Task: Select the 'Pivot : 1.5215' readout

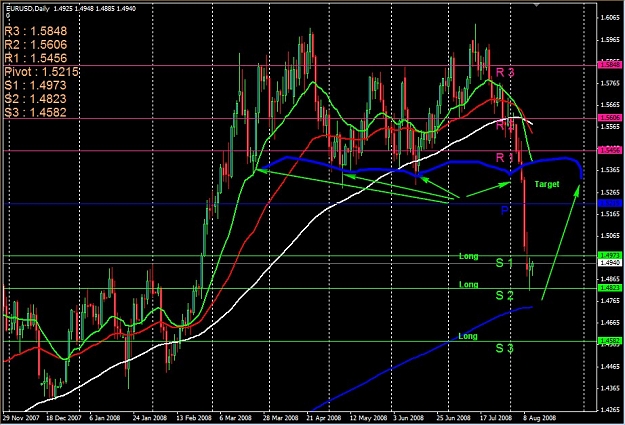Action: [x=41, y=72]
